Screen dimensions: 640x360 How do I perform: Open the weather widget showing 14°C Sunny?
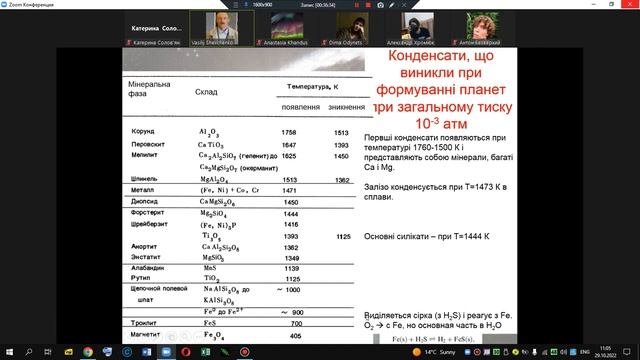click(x=434, y=352)
